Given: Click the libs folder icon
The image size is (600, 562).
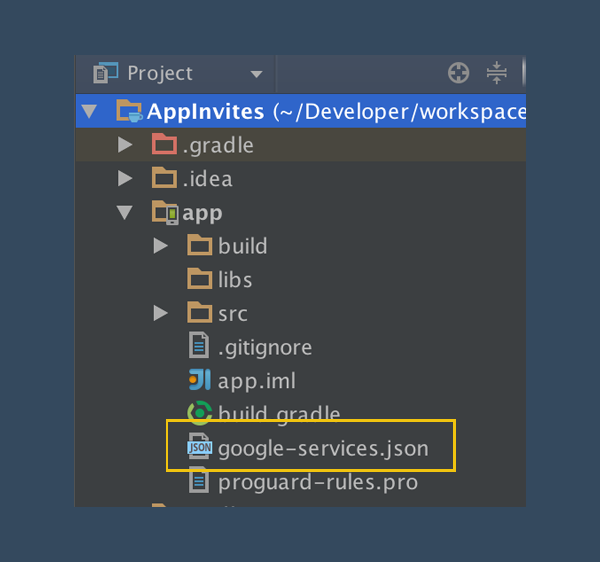Looking at the screenshot, I should point(199,279).
